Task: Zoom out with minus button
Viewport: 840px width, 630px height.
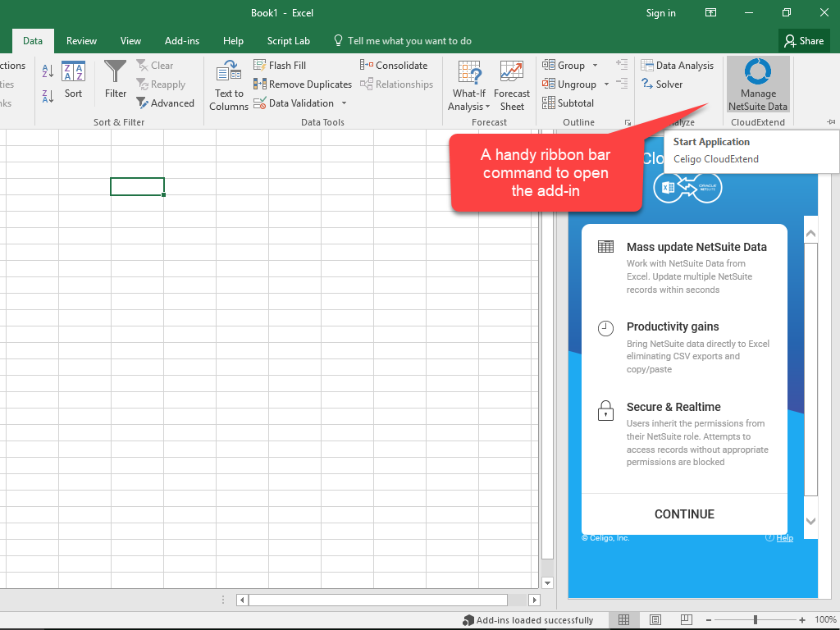Action: (710, 620)
